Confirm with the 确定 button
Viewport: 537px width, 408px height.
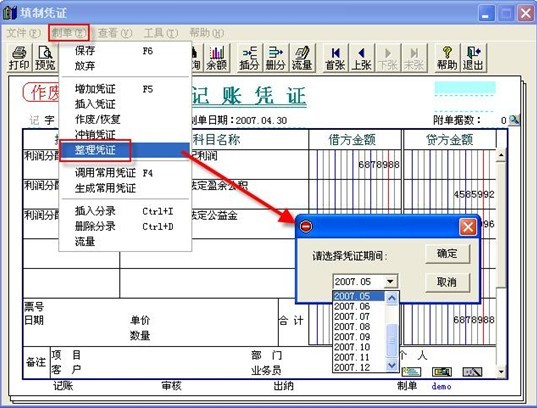[x=447, y=254]
